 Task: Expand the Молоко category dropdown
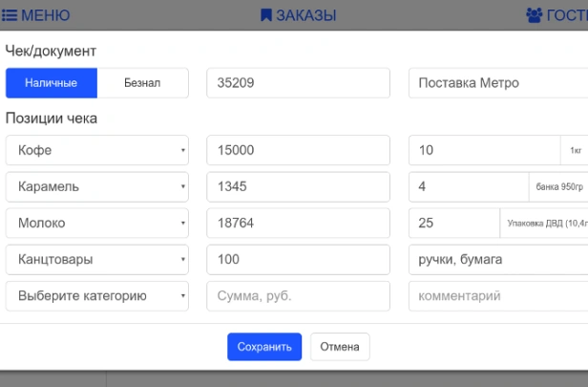click(97, 223)
